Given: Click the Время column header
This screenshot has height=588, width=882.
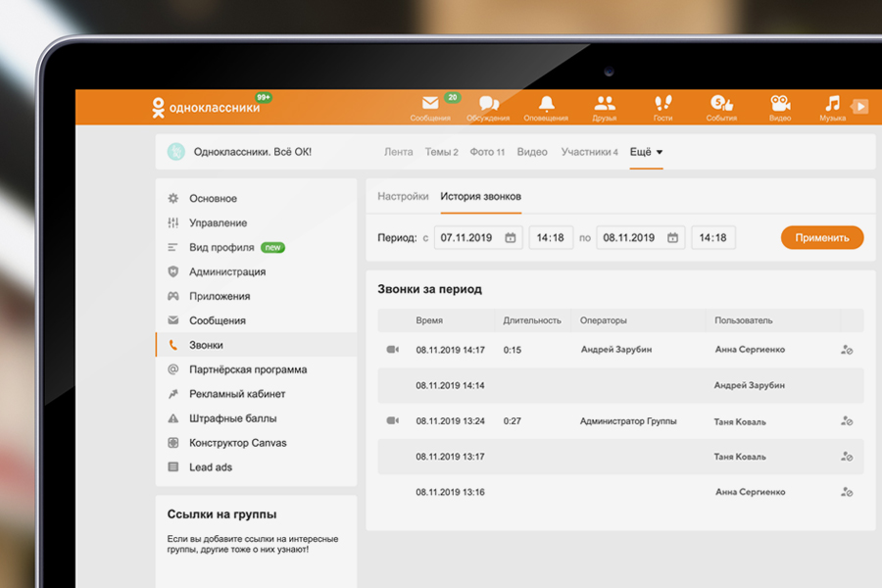Looking at the screenshot, I should (429, 320).
